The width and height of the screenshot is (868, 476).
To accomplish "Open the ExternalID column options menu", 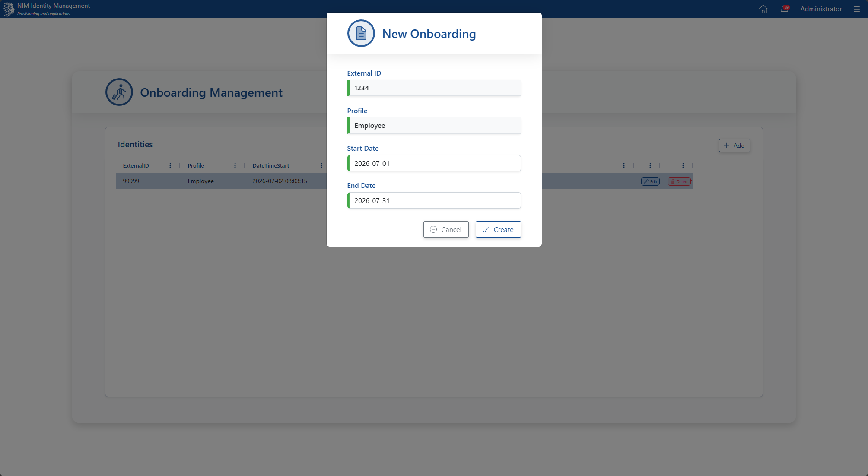I will click(x=170, y=165).
